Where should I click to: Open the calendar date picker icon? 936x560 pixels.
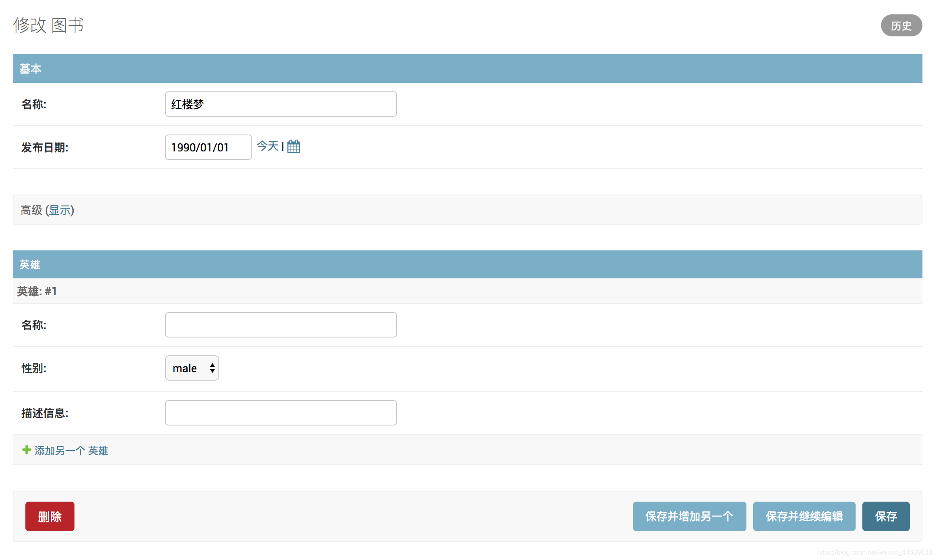[x=293, y=146]
